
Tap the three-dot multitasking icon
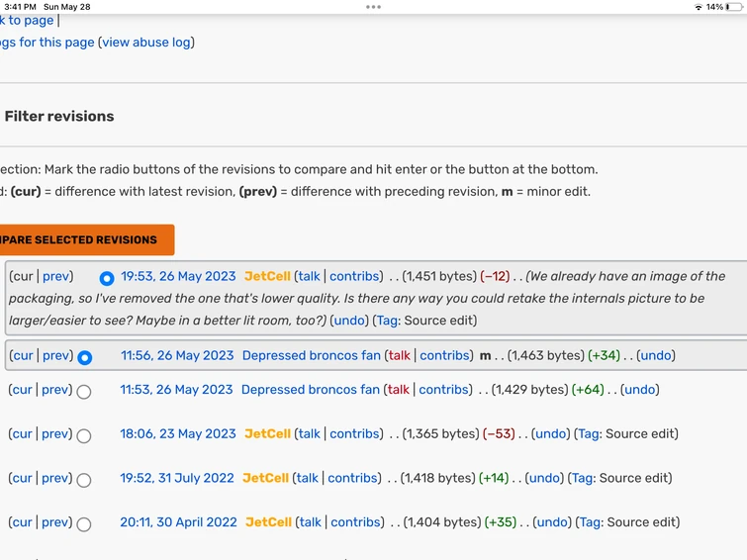pos(373,7)
